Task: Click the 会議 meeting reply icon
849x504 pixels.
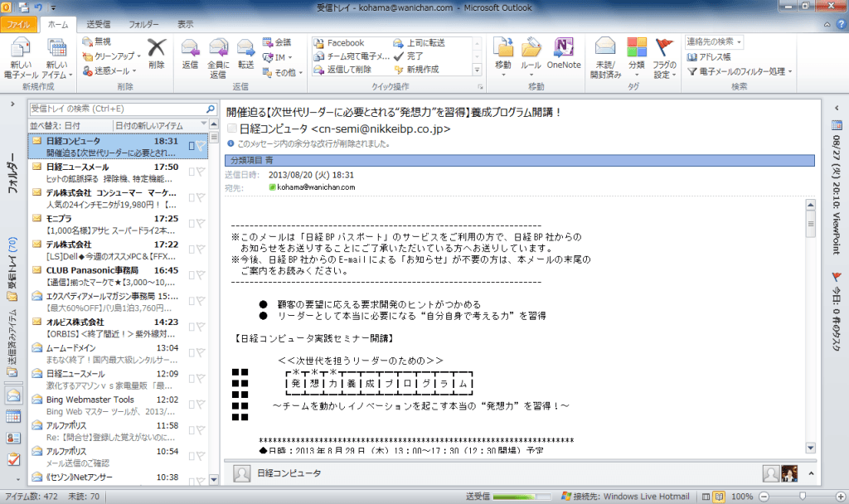Action: point(268,42)
